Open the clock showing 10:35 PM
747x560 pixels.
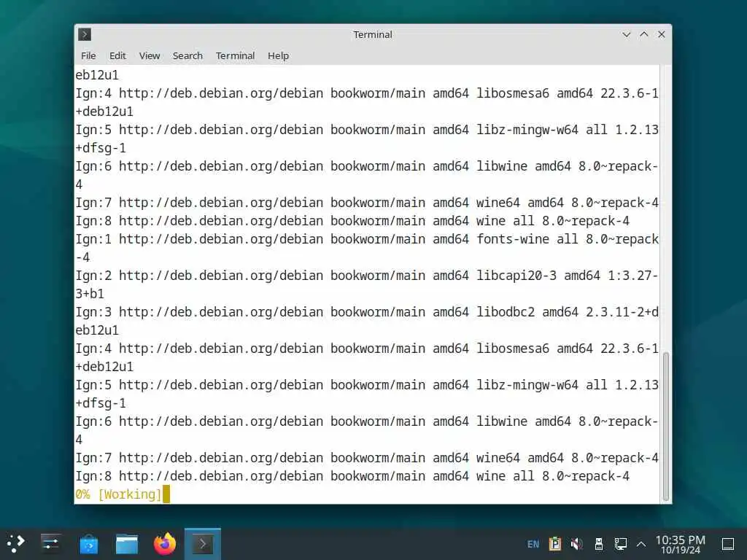(x=681, y=544)
